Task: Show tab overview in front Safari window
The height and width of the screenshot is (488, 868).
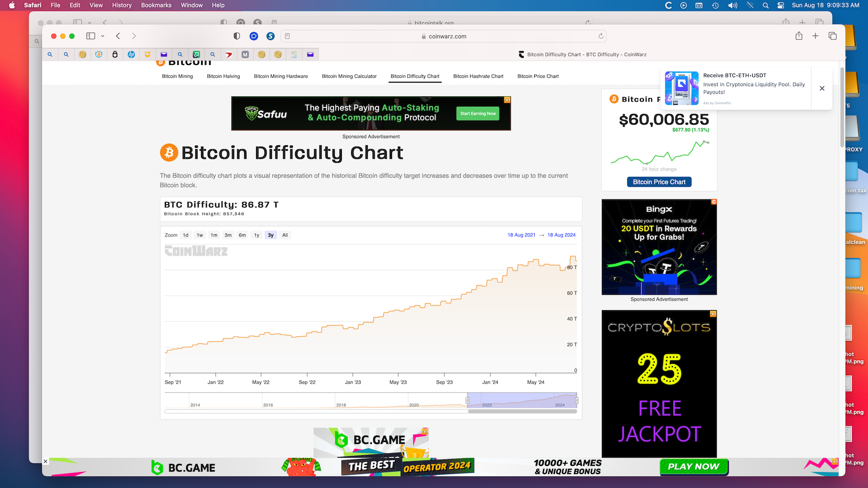Action: (x=832, y=36)
